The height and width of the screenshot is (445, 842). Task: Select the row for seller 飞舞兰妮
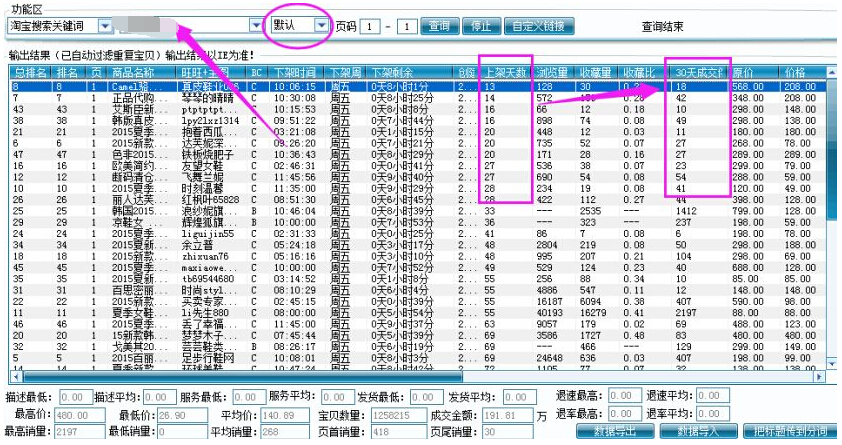coord(418,177)
